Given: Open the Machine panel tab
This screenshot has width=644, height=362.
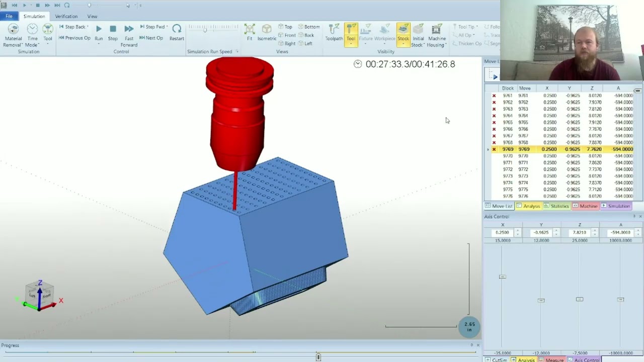Looking at the screenshot, I should [x=585, y=206].
